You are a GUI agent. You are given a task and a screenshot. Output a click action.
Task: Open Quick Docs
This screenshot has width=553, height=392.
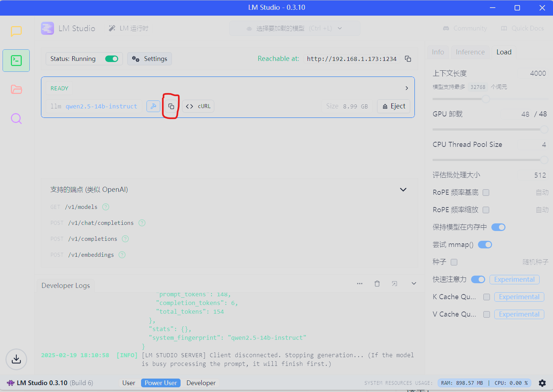point(523,28)
